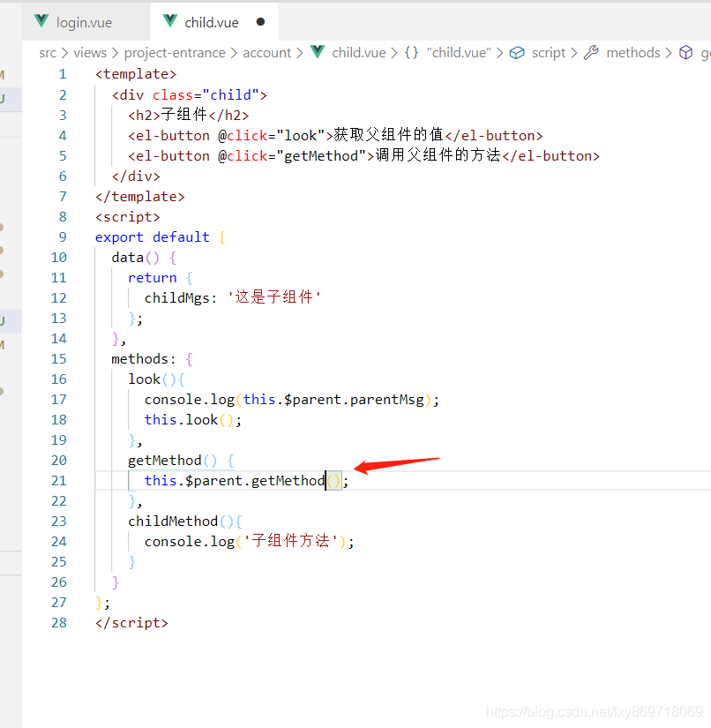Click the Vue icon in the breadcrumb

click(x=318, y=52)
